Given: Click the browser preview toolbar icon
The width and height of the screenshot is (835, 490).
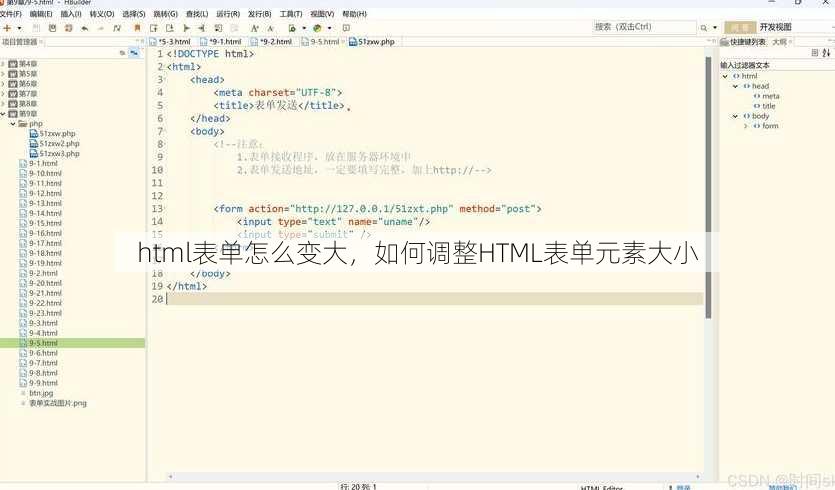Looking at the screenshot, I should click(x=292, y=28).
